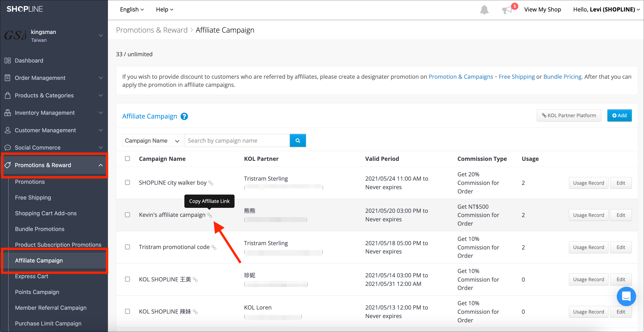644x332 pixels.
Task: Open the live chat bubble icon
Action: pyautogui.click(x=626, y=296)
